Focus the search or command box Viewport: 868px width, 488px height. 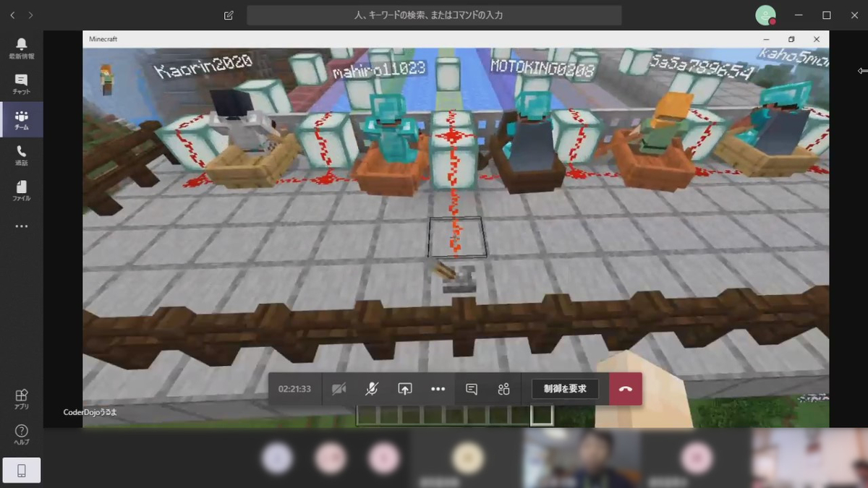pyautogui.click(x=434, y=14)
